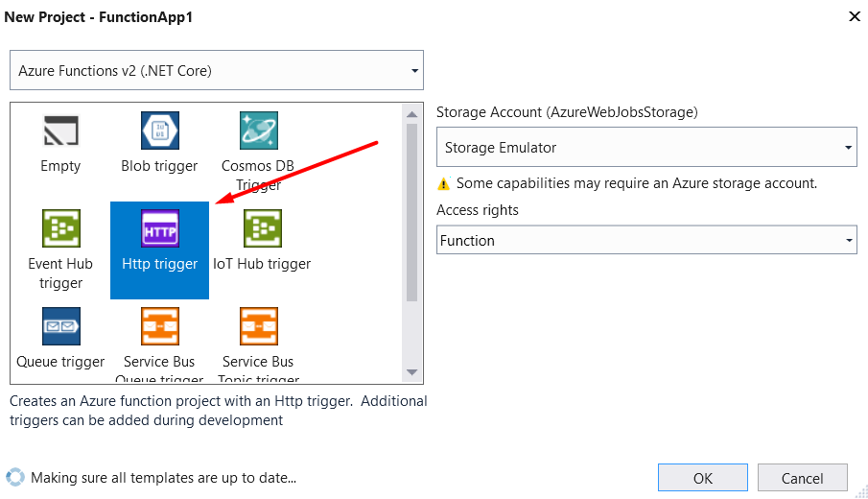868x499 pixels.
Task: Click the template list scrollbar thumb
Action: [x=411, y=213]
